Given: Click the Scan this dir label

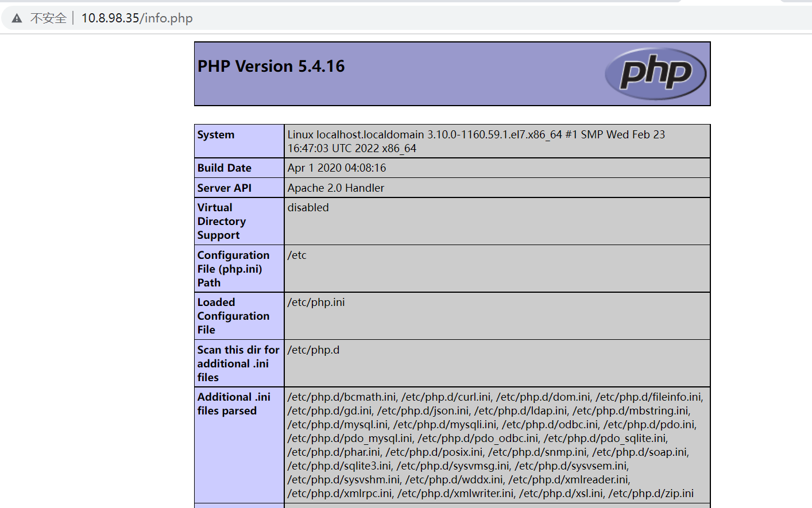Looking at the screenshot, I should coord(238,363).
